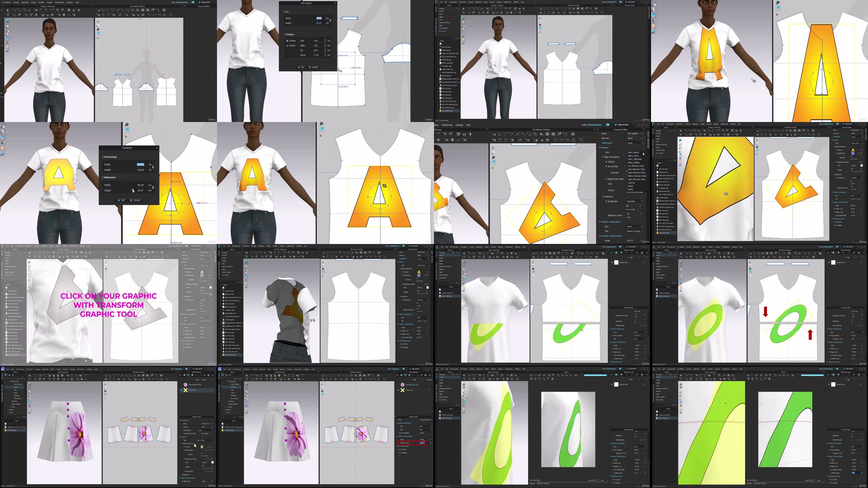Collapse Basic Parameters beside the open Type list

pos(604,157)
